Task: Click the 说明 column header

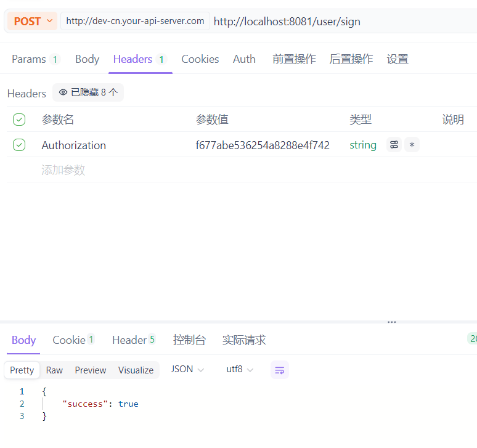Action: pos(453,120)
